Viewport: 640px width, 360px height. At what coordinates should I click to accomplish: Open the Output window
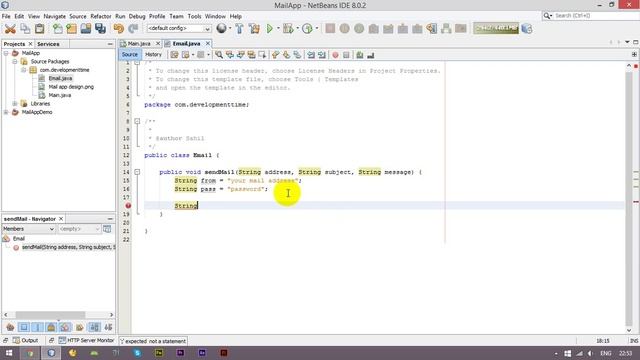tap(25, 340)
